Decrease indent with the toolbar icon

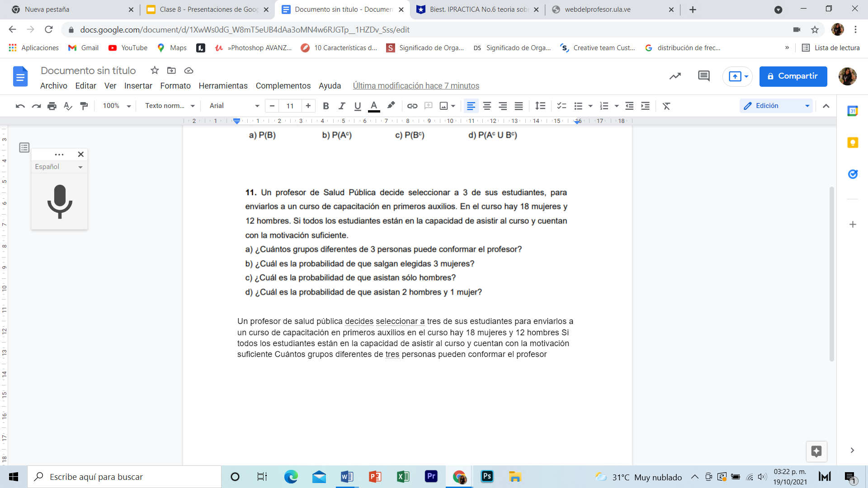pos(629,106)
